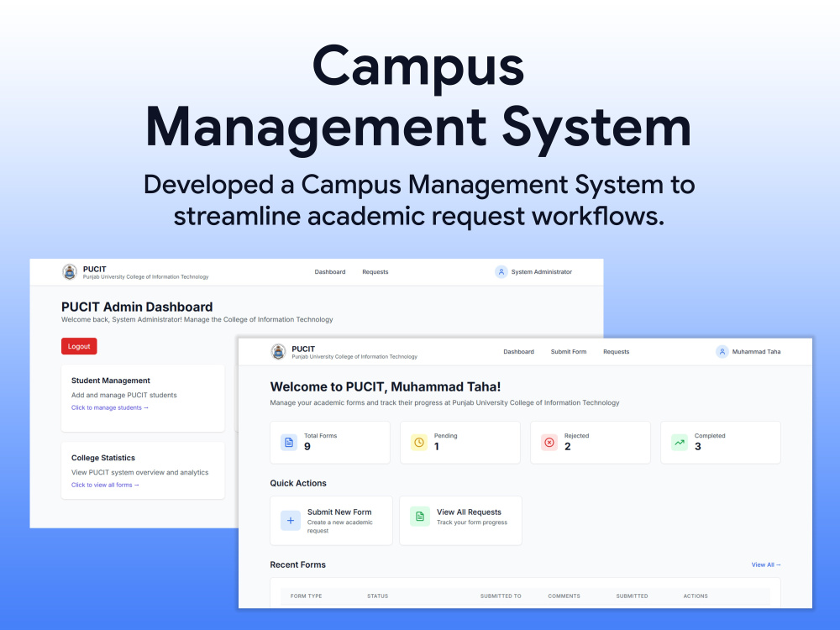Select the View All Requests quick action card
The width and height of the screenshot is (840, 630).
[460, 521]
